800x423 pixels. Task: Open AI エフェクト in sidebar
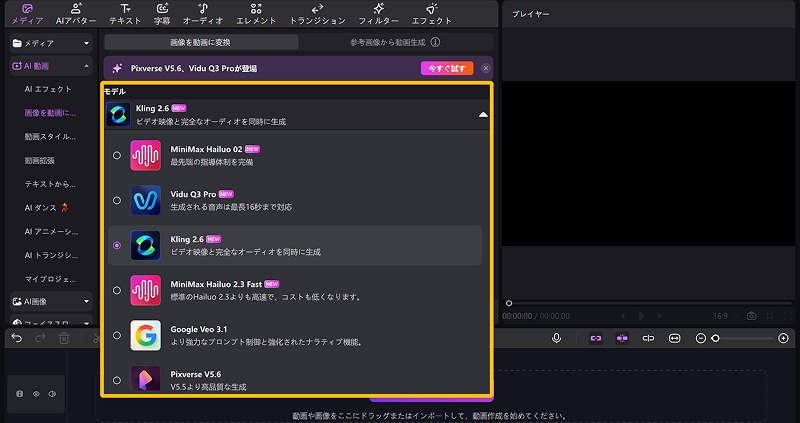point(48,89)
